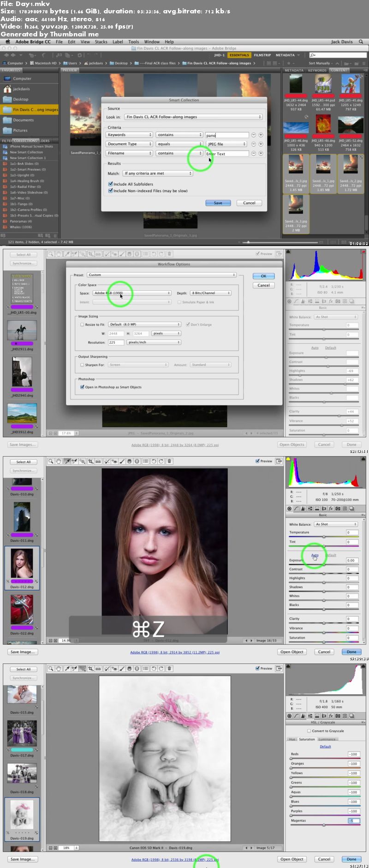
Task: Open the Space Adobe RGB (1998) dropdown
Action: (132, 293)
